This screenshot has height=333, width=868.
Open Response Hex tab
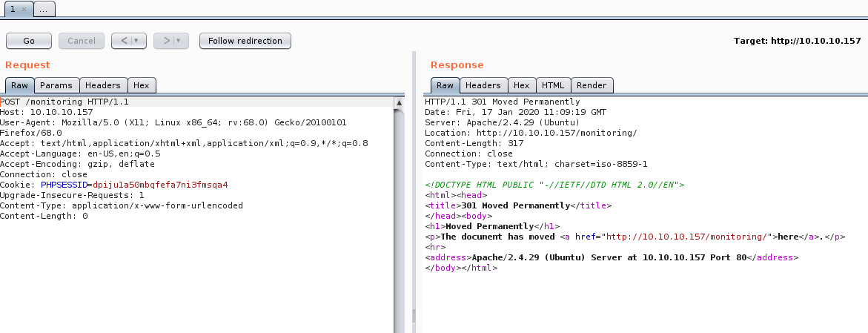pos(521,85)
